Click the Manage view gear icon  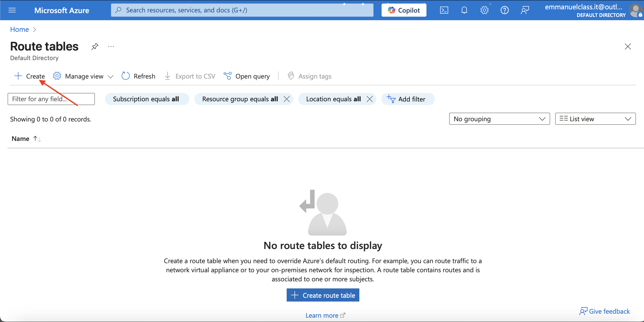(57, 76)
